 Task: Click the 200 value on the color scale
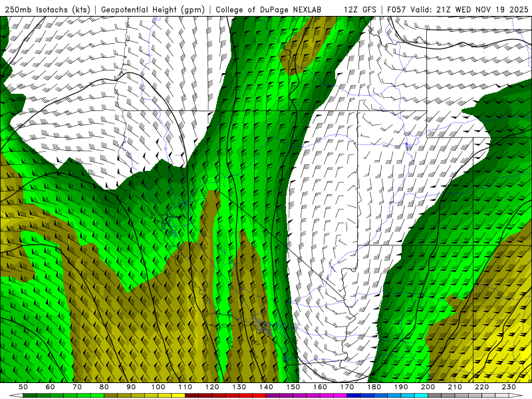428,387
